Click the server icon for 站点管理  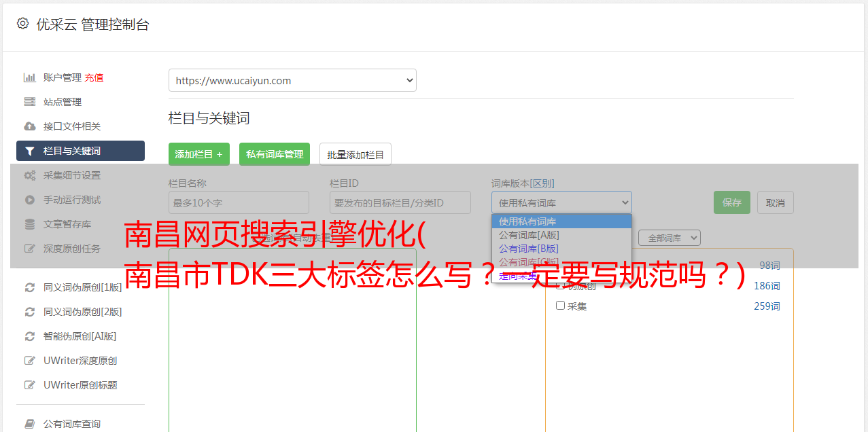[x=30, y=102]
